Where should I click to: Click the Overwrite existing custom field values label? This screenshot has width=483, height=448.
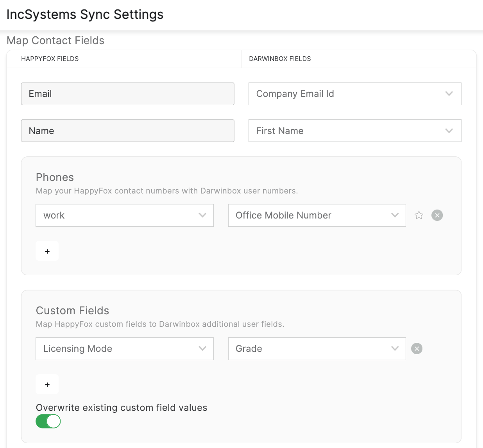122,408
